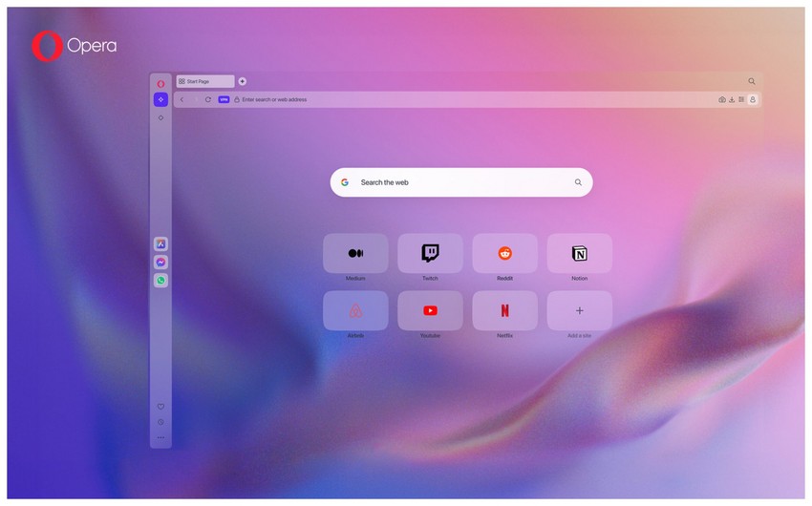The width and height of the screenshot is (812, 506).
Task: Open the Medium speed dial tile
Action: pos(355,254)
